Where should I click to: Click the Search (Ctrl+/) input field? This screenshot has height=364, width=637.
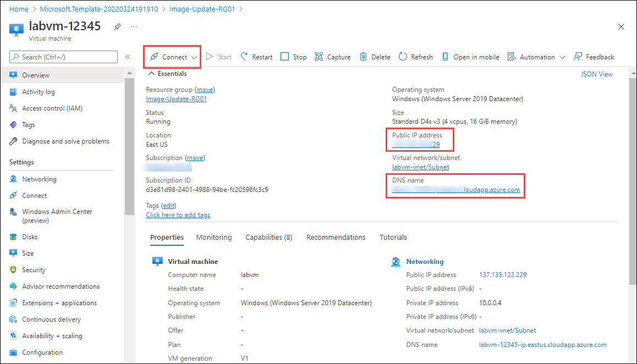click(x=63, y=57)
